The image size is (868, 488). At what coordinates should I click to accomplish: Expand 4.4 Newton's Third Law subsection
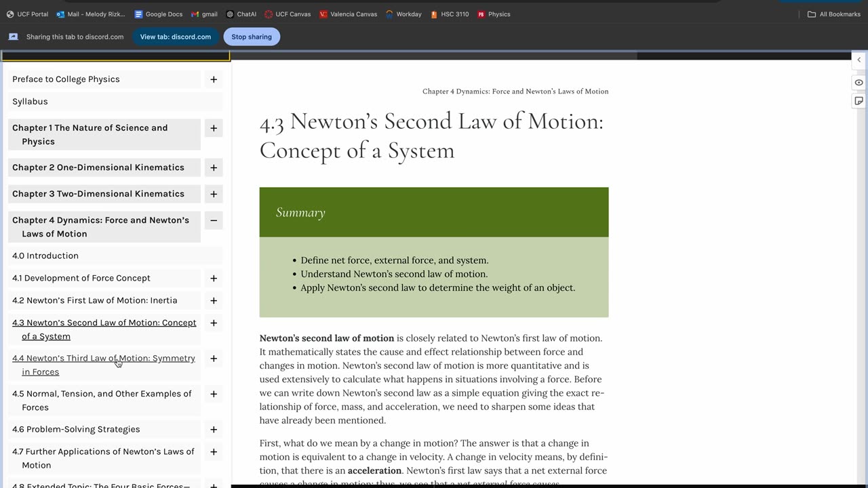(214, 358)
